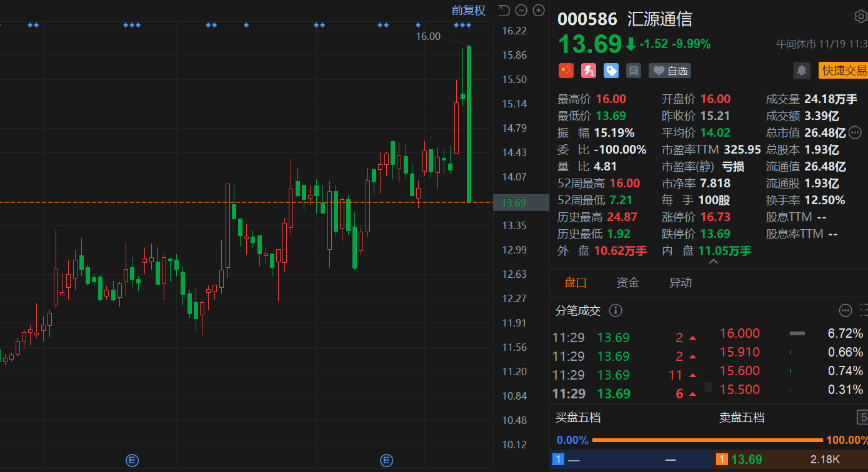Image resolution: width=868 pixels, height=472 pixels.
Task: Switch to the 资金 tab
Action: (x=628, y=283)
